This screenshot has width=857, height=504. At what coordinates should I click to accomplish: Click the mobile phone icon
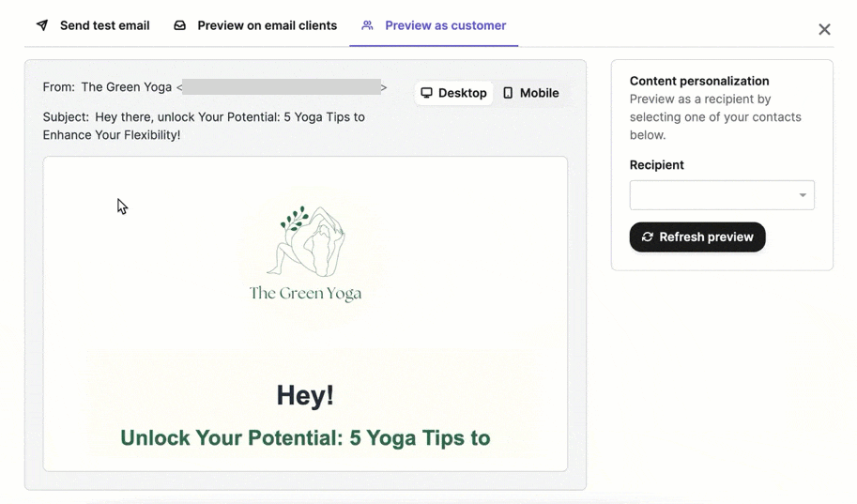click(508, 93)
